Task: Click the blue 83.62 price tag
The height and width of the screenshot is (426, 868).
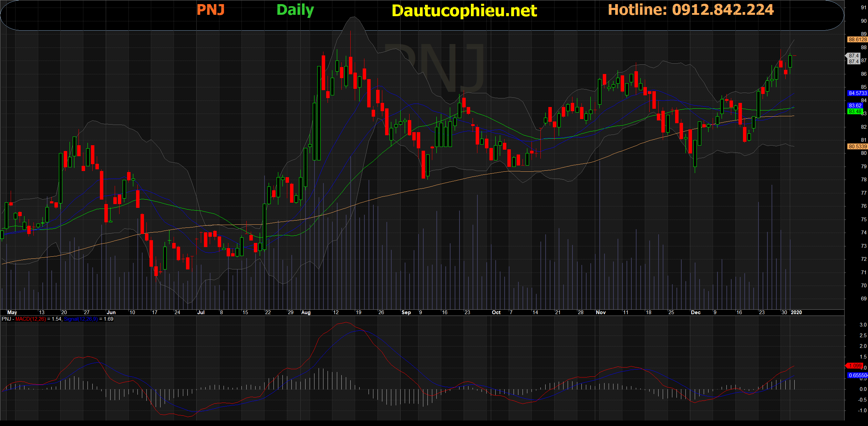Action: [x=855, y=106]
